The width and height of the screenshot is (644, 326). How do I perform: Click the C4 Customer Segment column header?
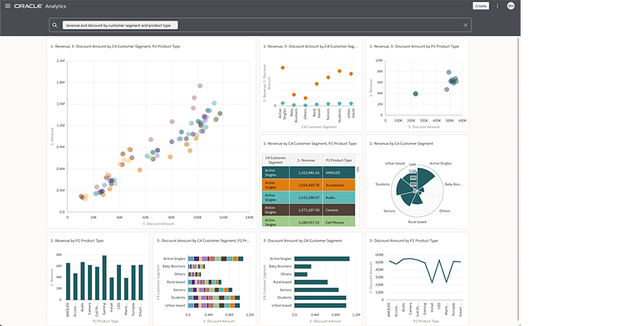click(276, 160)
